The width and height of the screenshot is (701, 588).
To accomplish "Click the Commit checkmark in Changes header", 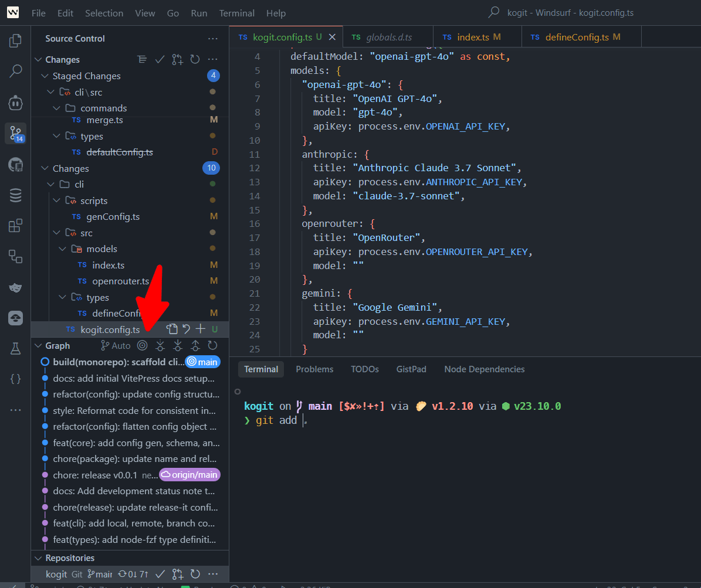I will click(x=160, y=59).
